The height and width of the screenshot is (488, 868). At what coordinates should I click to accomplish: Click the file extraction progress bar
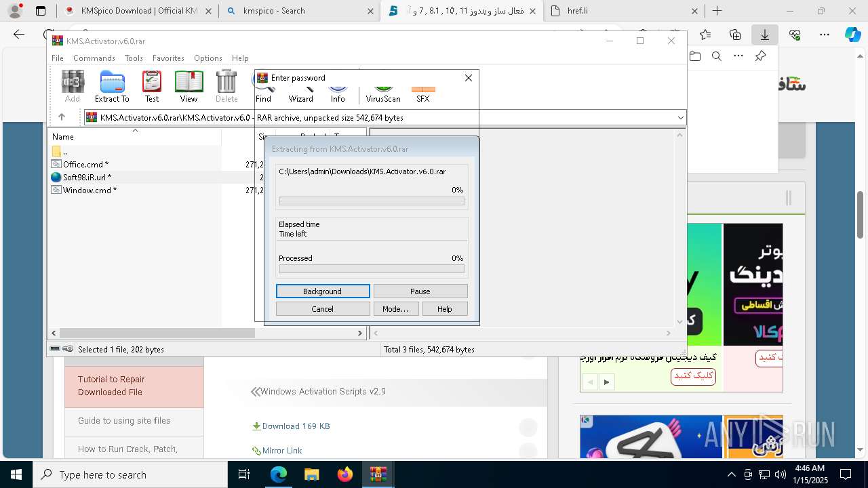tap(372, 201)
